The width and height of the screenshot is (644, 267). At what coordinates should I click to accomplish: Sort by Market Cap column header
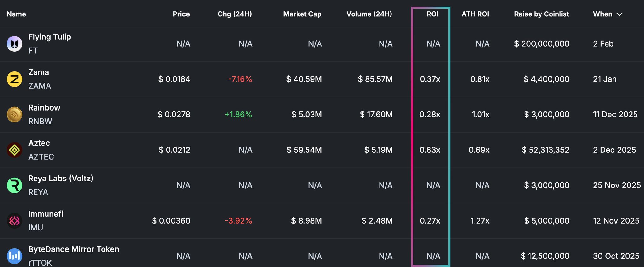(302, 14)
